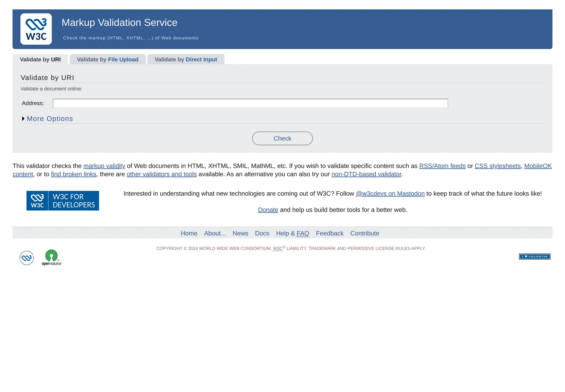Go to Home in footer menu
The image size is (565, 392).
tap(189, 233)
